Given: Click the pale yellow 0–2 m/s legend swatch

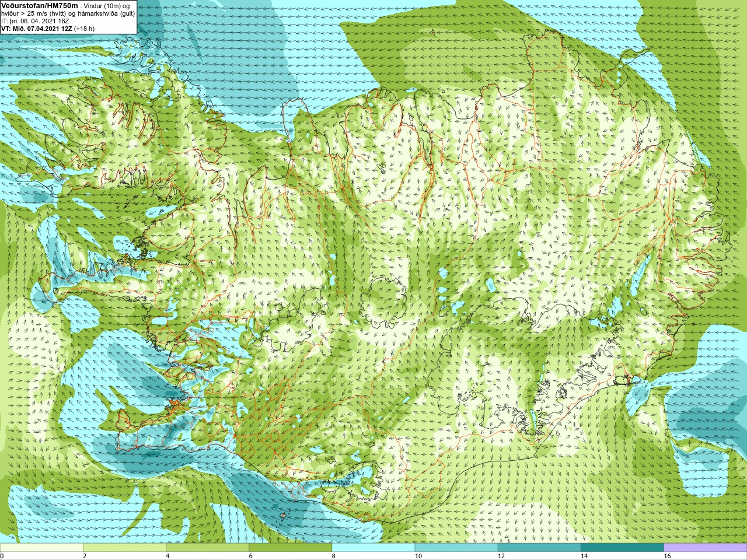Looking at the screenshot, I should (41, 548).
